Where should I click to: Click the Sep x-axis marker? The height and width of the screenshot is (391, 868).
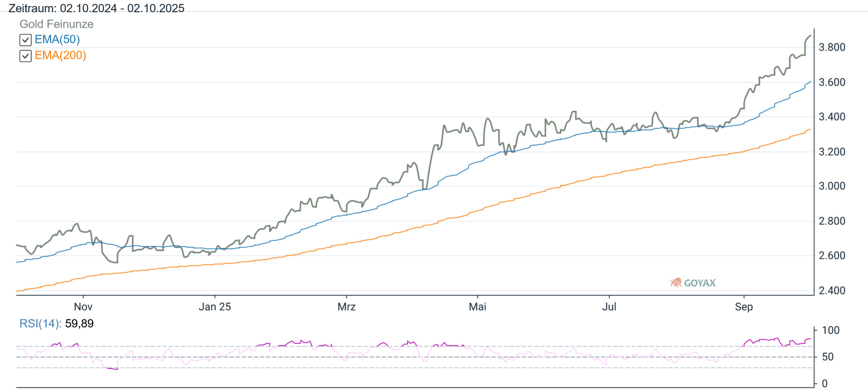[744, 307]
